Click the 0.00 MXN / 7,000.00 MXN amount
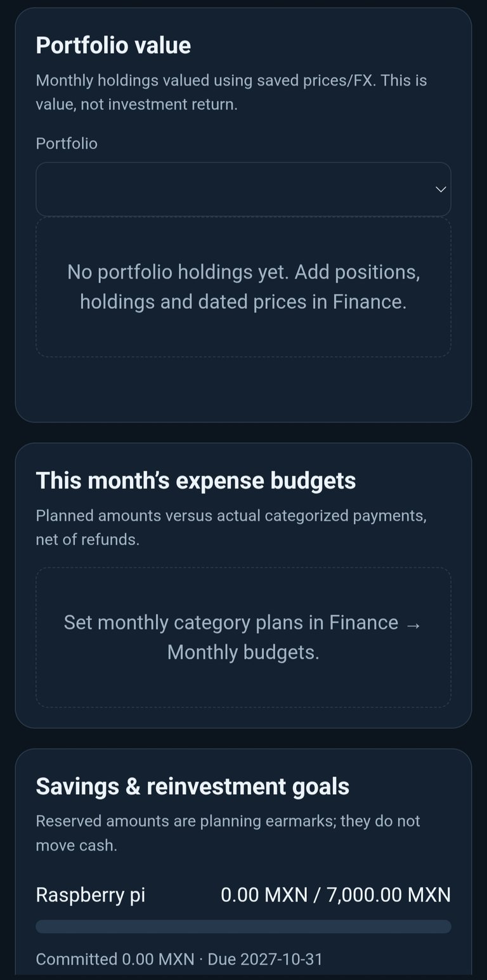Screen dimensions: 487x980 (x=335, y=894)
